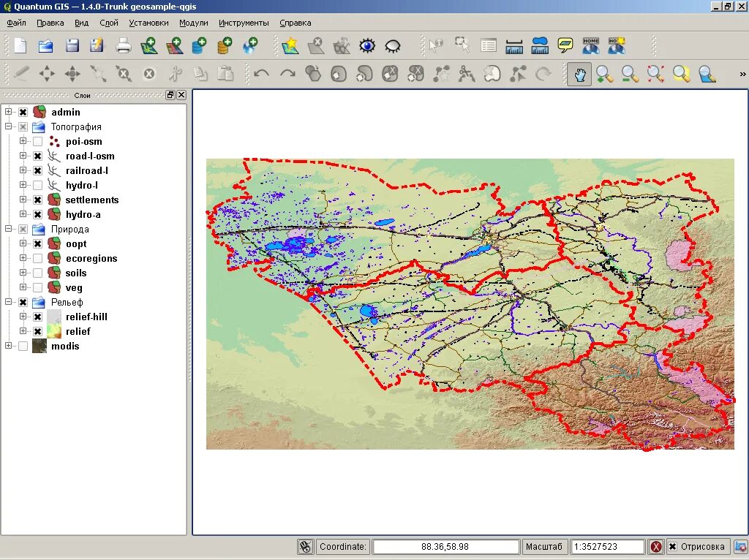Activate the Measure area tool
Screen dimensions: 749x560
[540, 46]
